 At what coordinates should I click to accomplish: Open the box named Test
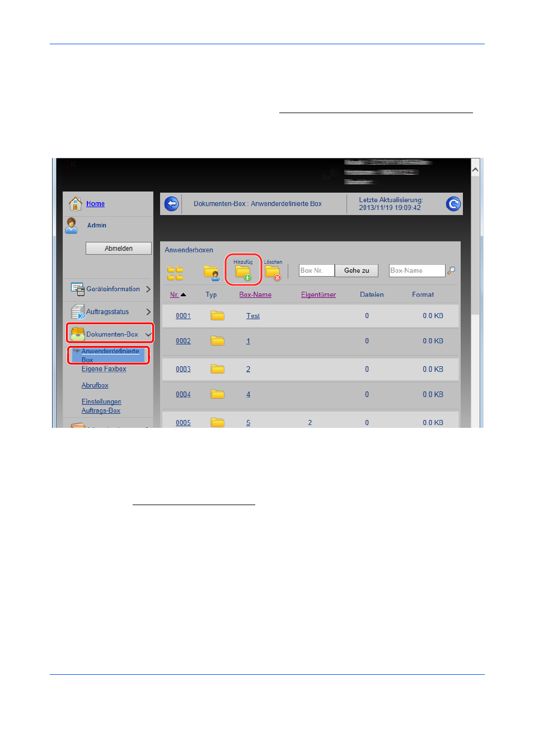pos(252,316)
